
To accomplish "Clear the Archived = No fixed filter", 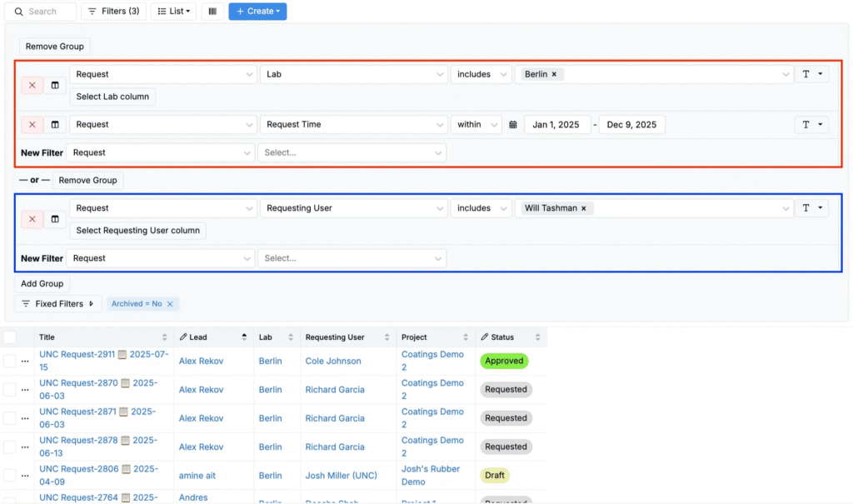I will pyautogui.click(x=170, y=304).
